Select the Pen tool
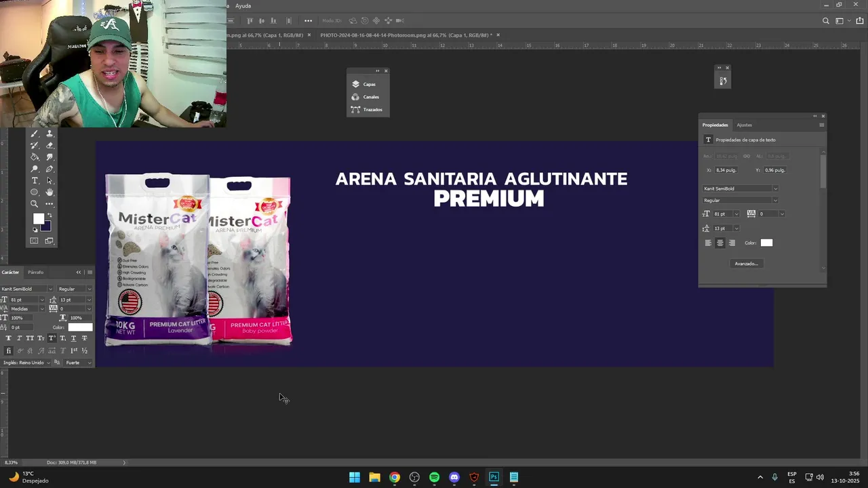 [x=50, y=169]
